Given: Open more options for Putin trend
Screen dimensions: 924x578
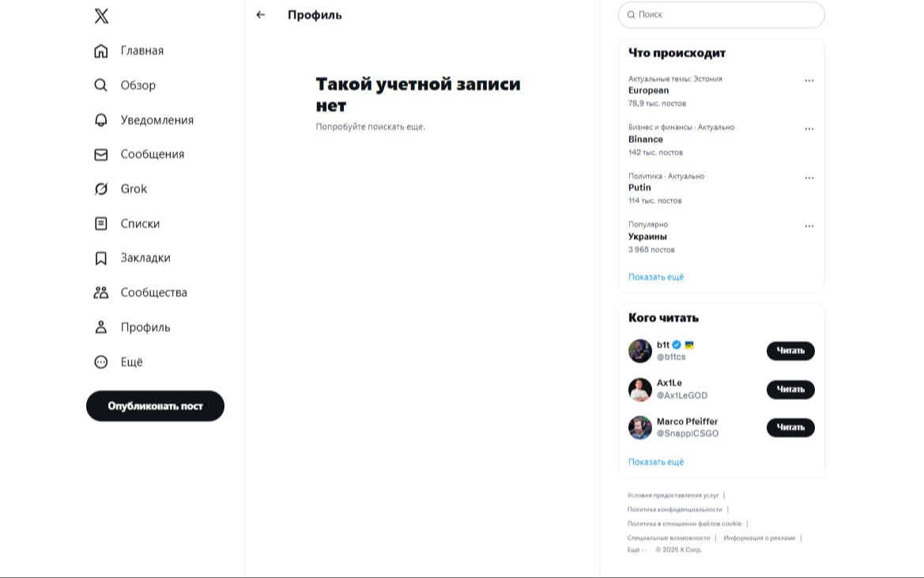Looking at the screenshot, I should [x=809, y=178].
